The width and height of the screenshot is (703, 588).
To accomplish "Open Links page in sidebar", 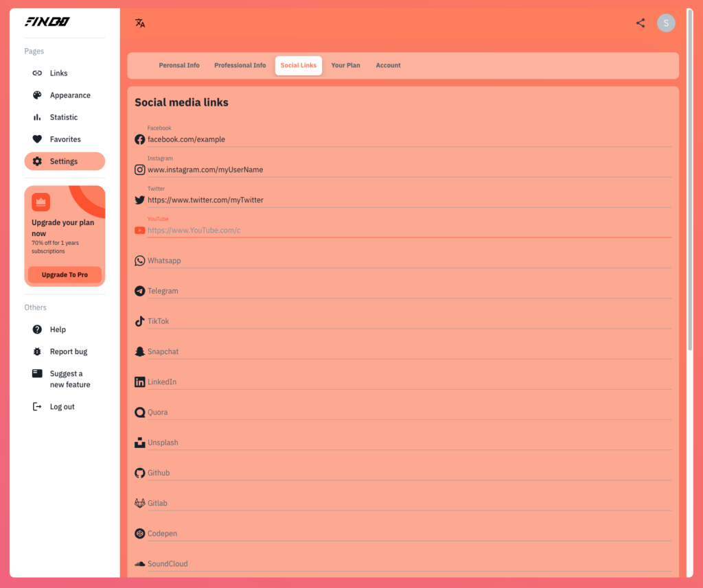I will click(x=65, y=73).
